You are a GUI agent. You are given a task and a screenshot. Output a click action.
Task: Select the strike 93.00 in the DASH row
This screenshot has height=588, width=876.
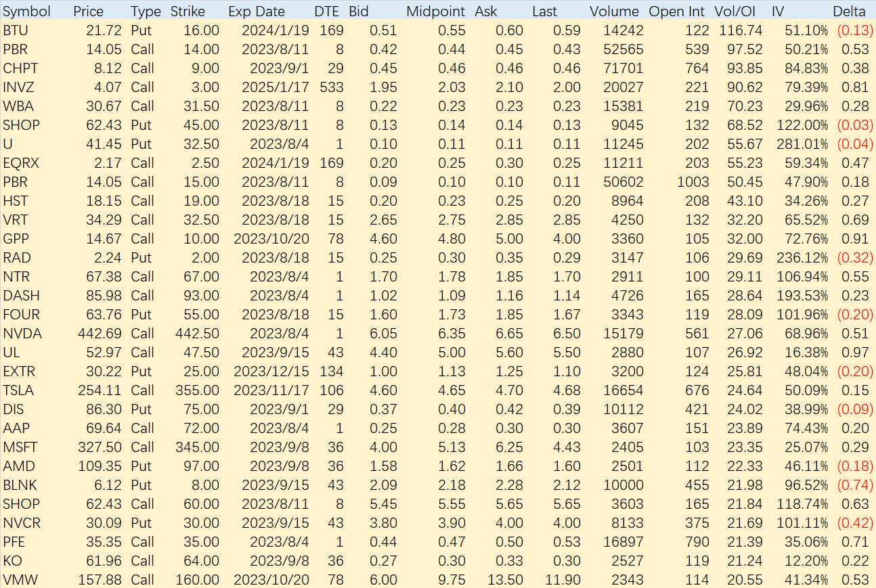pos(202,296)
